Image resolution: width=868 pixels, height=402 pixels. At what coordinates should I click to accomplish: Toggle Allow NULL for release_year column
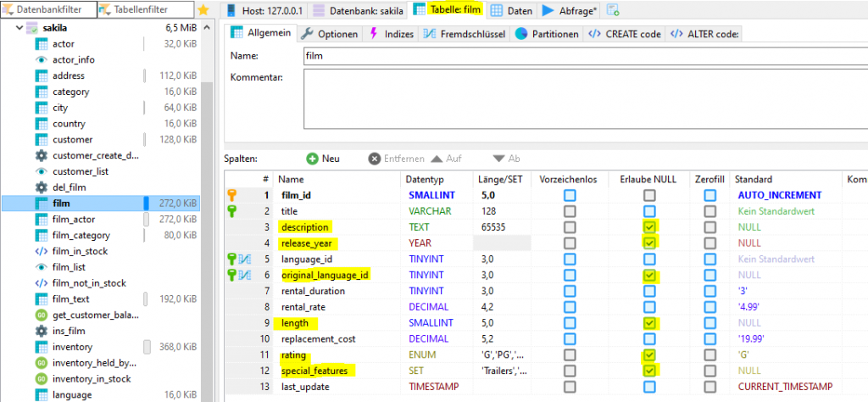[x=649, y=243]
